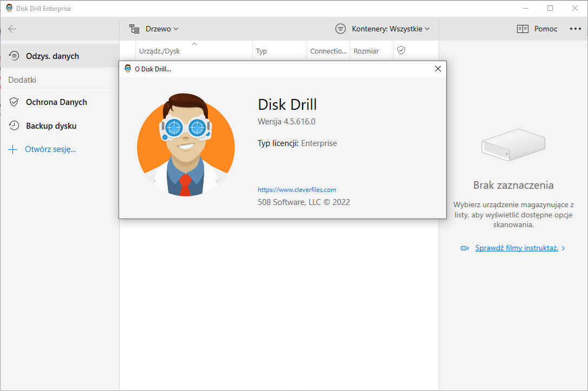Click the Dodatki section label
The width and height of the screenshot is (588, 391).
(22, 80)
